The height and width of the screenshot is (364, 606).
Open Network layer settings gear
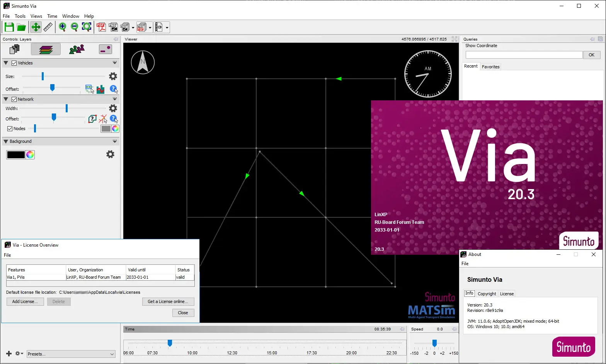tap(113, 108)
